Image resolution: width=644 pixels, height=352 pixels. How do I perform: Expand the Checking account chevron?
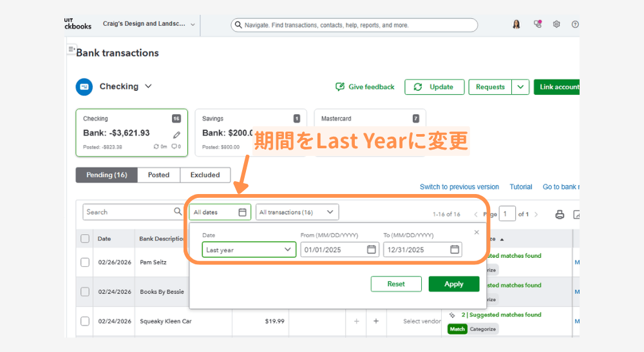(148, 86)
